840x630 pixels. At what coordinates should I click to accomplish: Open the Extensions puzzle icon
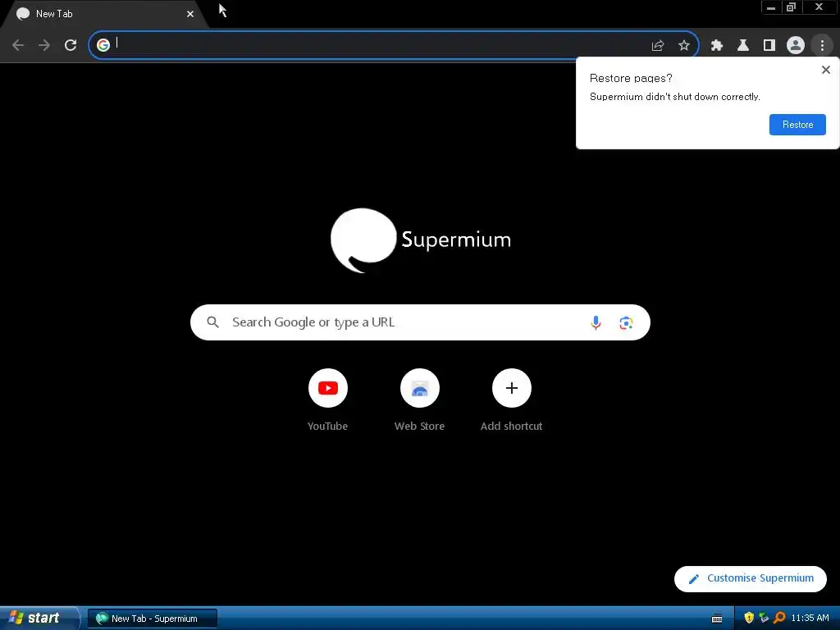click(x=717, y=46)
